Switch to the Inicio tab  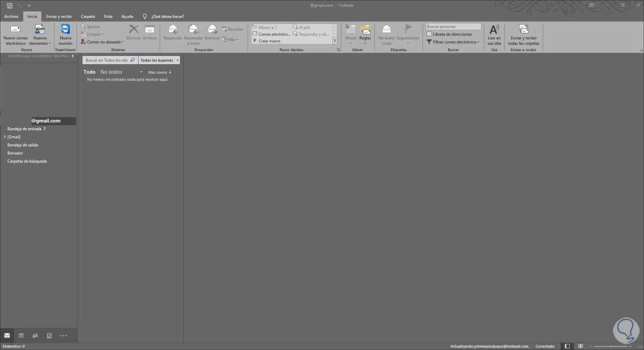coord(32,16)
